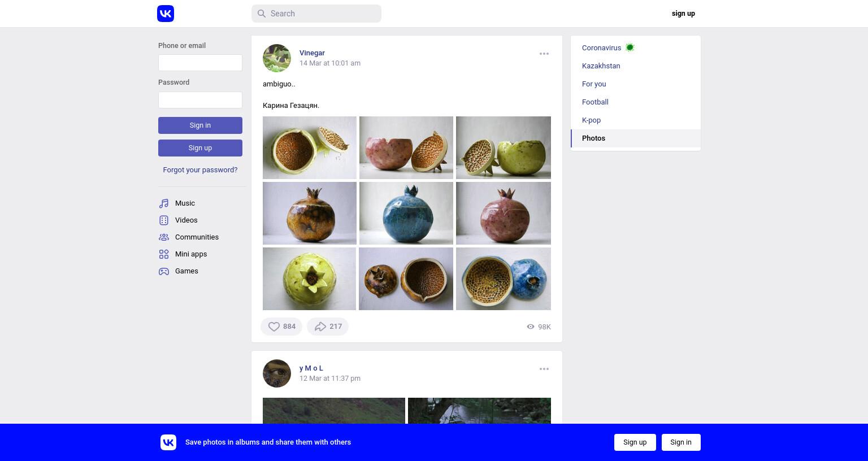The height and width of the screenshot is (461, 868).
Task: Click the eye views icon showing 98K
Action: pos(531,327)
